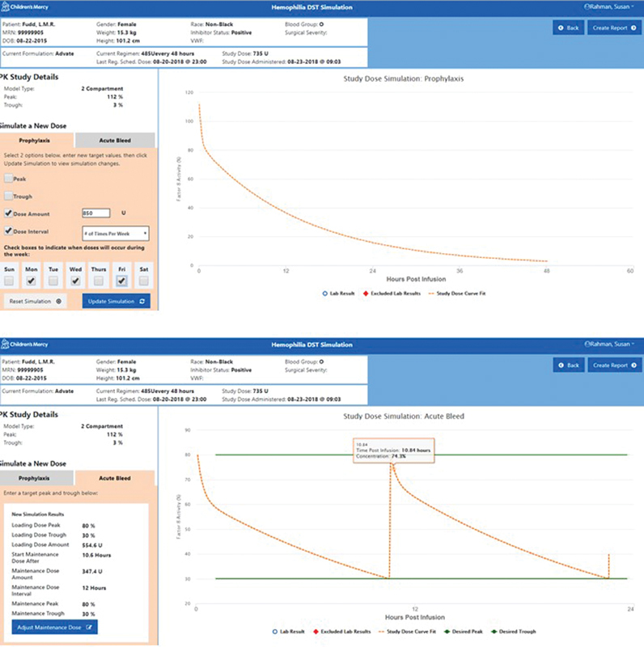
Task: Click Back button on Prophylaxis simulation screen
Action: click(569, 27)
